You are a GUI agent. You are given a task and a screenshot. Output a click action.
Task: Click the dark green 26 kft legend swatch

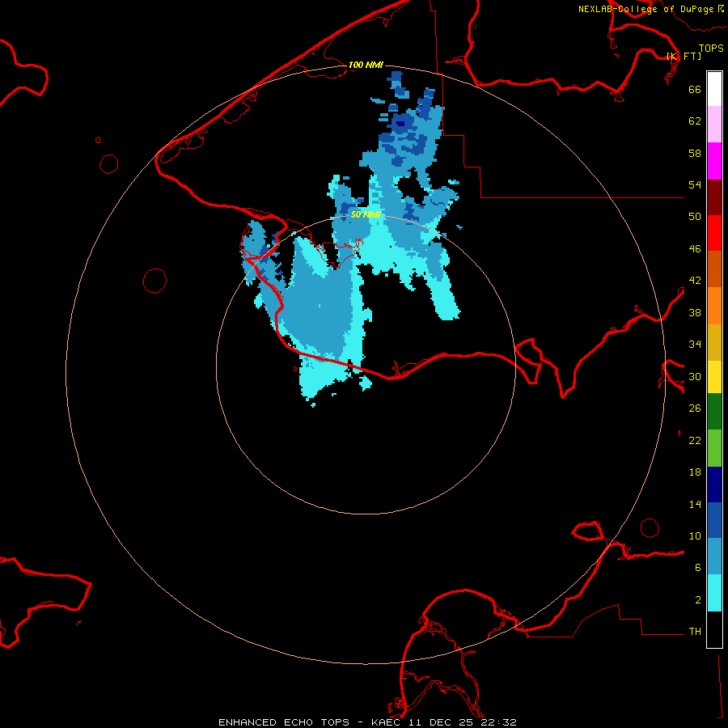[x=714, y=412]
